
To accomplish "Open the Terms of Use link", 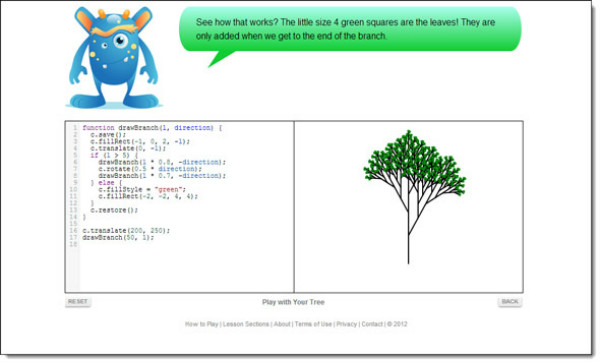I will [313, 324].
